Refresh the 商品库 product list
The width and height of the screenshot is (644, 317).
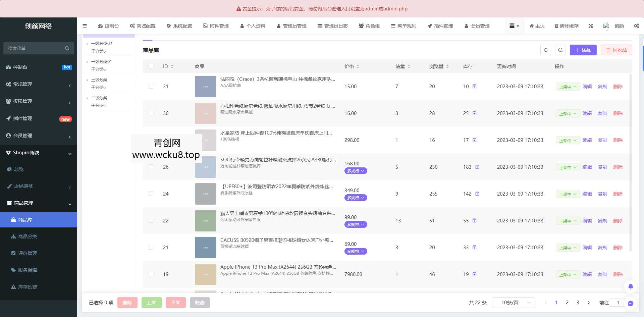point(545,50)
